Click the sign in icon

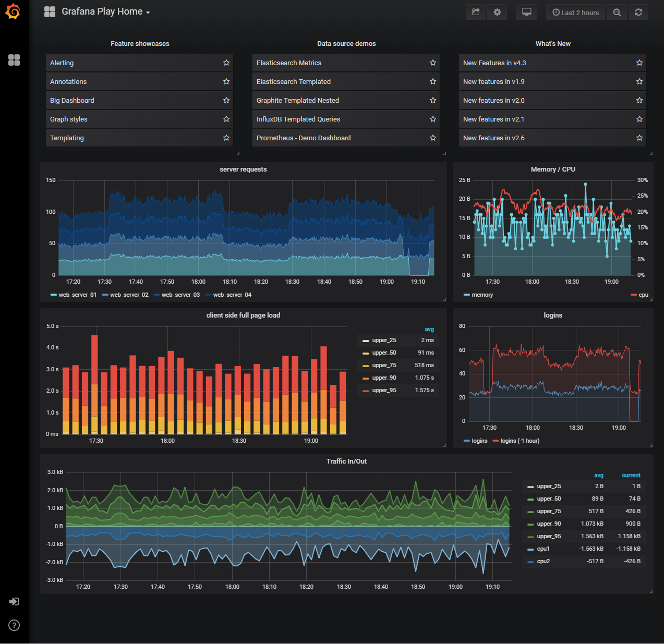(14, 601)
